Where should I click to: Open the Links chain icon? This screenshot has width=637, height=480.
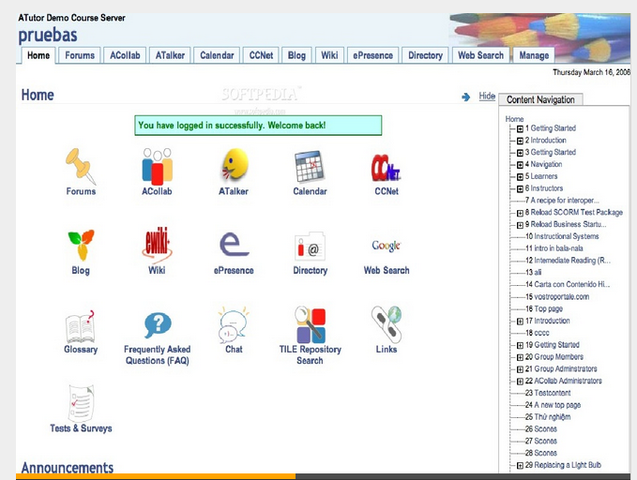386,324
